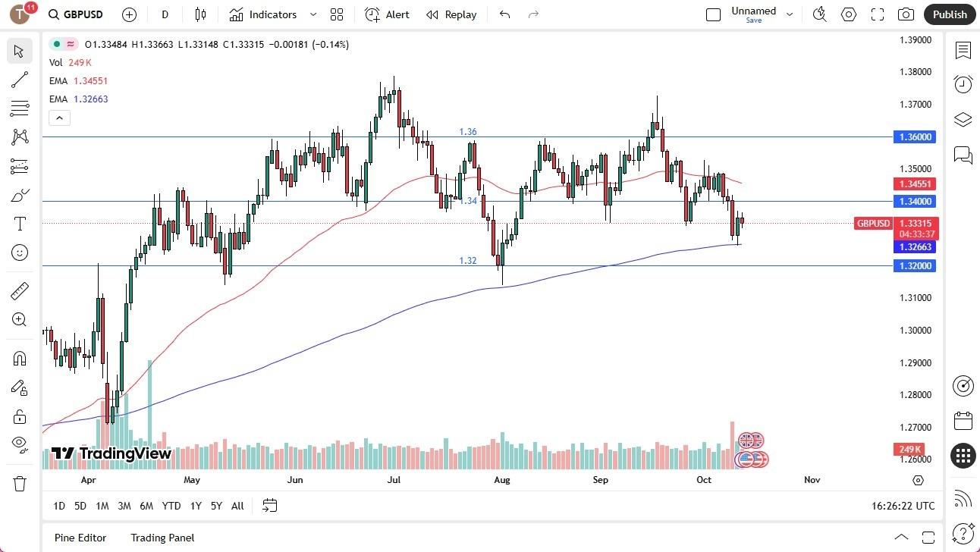Open the Fibonacci retracement tool
The height and width of the screenshot is (552, 980).
[x=20, y=108]
